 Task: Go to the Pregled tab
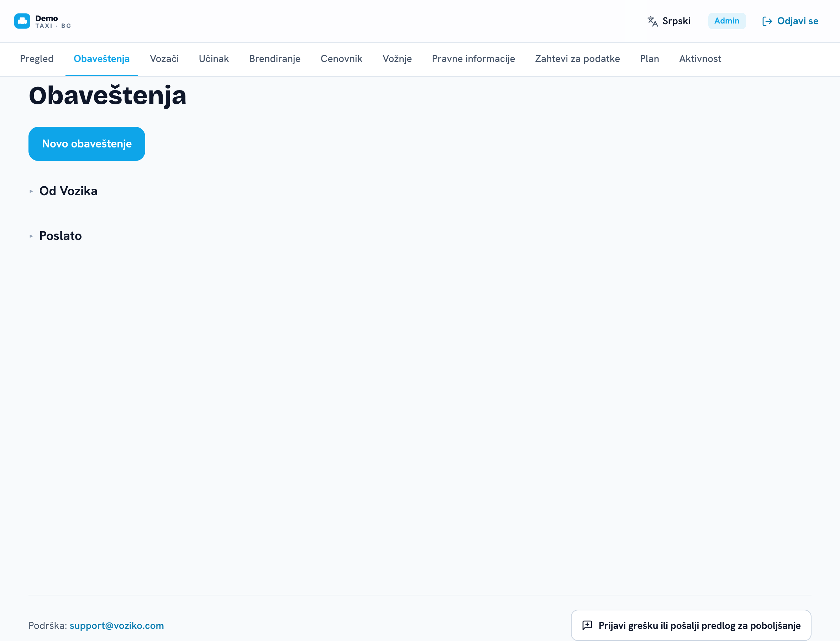[x=37, y=59]
